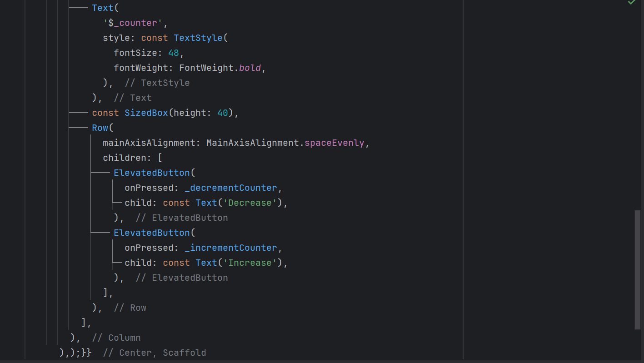Click the italic bold keyword

coord(250,68)
